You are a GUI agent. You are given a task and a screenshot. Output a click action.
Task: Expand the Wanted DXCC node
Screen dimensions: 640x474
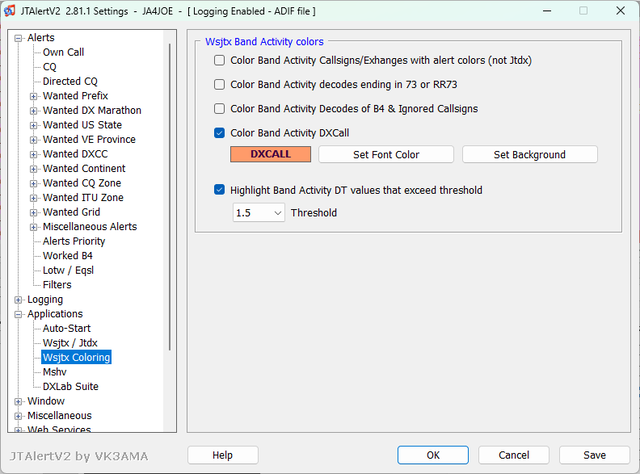(x=33, y=154)
